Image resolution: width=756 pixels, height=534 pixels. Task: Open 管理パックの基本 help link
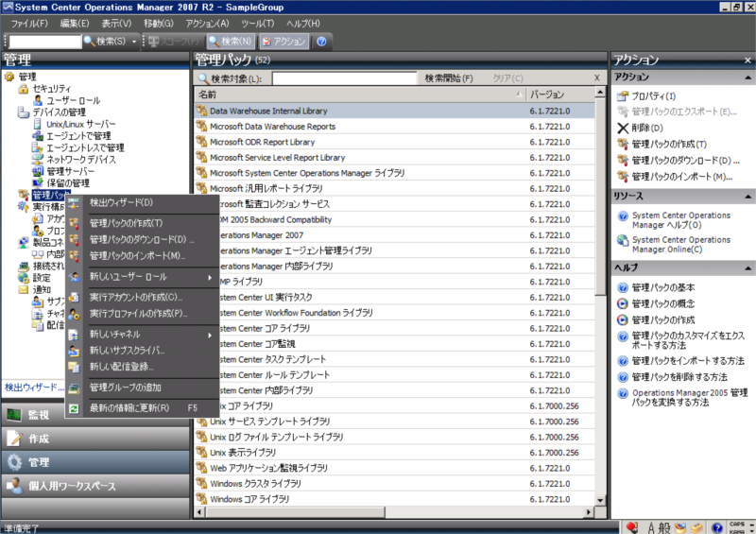click(x=662, y=287)
